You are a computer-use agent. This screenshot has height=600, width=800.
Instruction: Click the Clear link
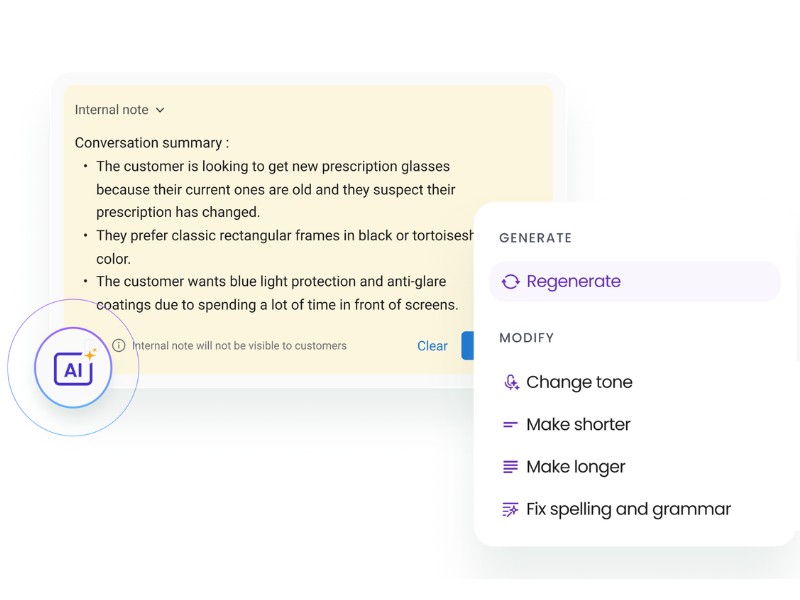pos(432,345)
